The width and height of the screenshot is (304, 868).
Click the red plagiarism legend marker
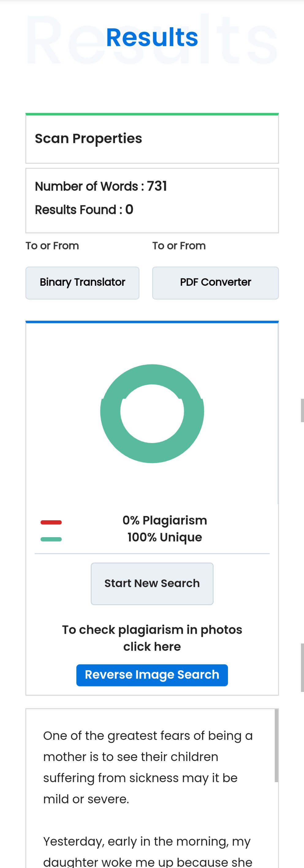(x=51, y=522)
